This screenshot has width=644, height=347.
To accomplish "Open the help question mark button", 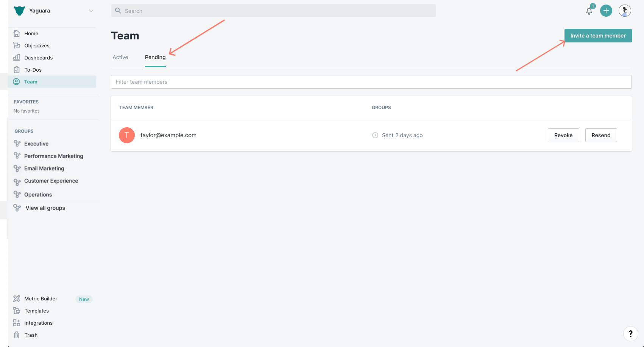I will pyautogui.click(x=630, y=333).
